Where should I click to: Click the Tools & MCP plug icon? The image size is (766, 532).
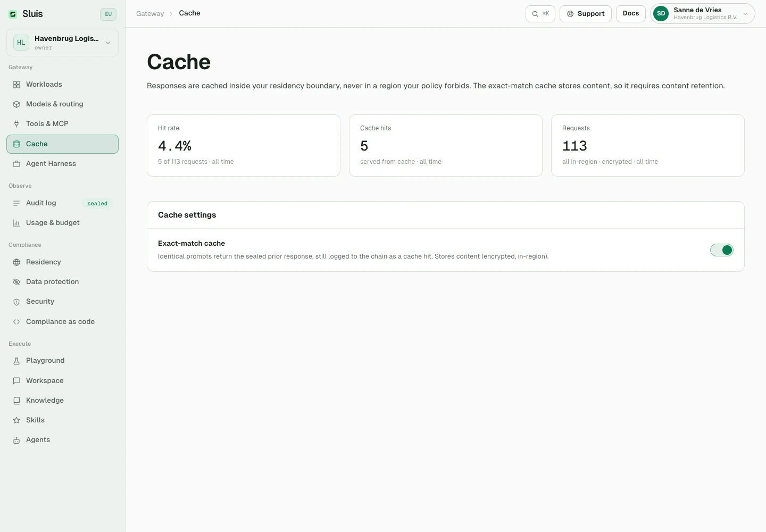coord(16,124)
